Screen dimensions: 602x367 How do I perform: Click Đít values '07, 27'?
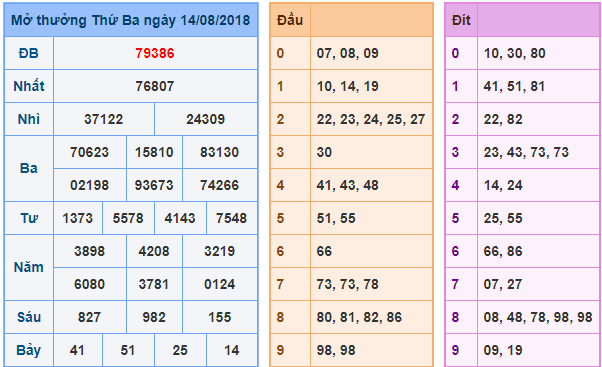point(503,284)
